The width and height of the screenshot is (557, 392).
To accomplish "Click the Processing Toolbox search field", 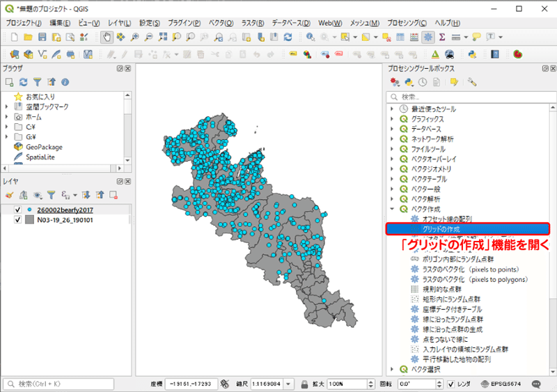I will click(471, 97).
